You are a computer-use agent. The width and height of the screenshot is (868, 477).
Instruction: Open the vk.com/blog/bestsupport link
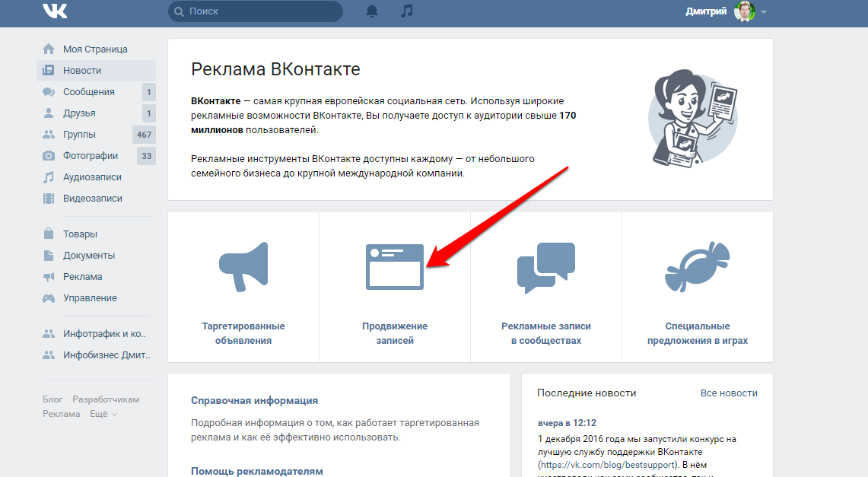coord(608,465)
